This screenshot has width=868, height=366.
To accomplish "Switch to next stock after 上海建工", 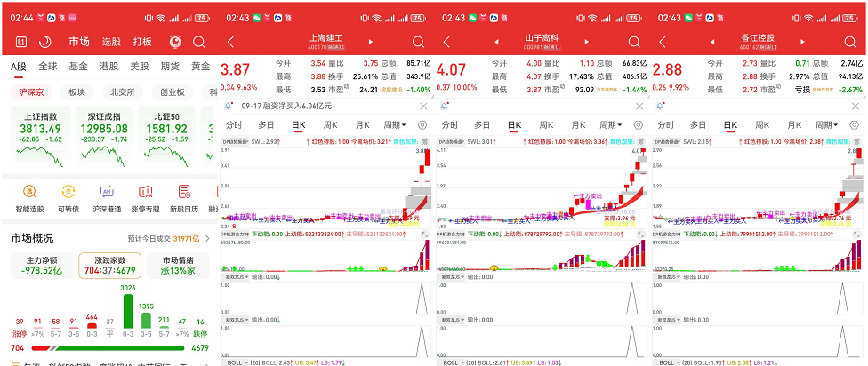I will [x=370, y=42].
